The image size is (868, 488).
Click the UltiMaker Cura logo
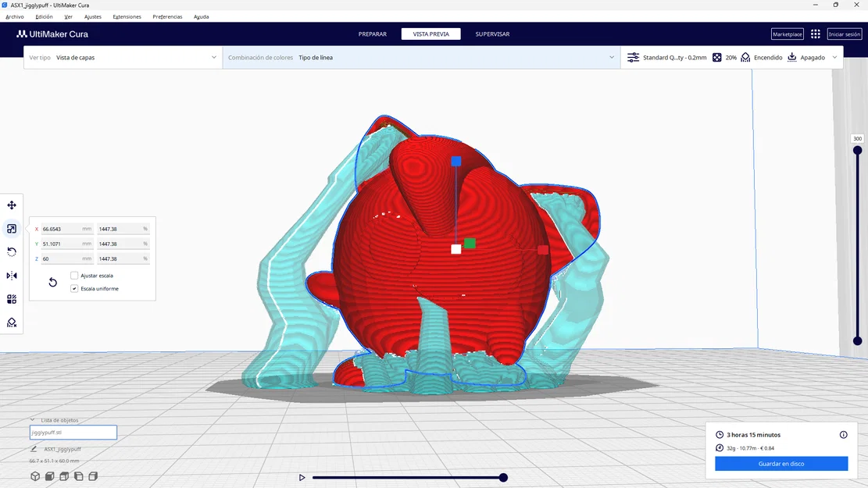tap(52, 34)
